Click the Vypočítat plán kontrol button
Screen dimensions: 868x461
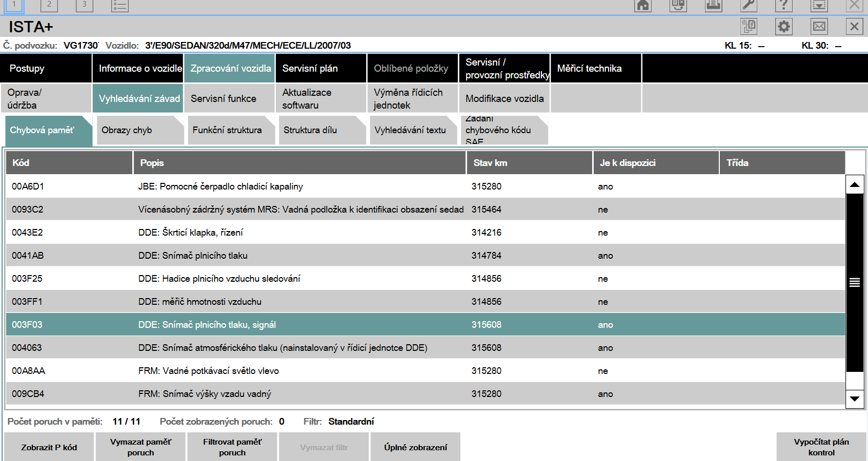821,447
